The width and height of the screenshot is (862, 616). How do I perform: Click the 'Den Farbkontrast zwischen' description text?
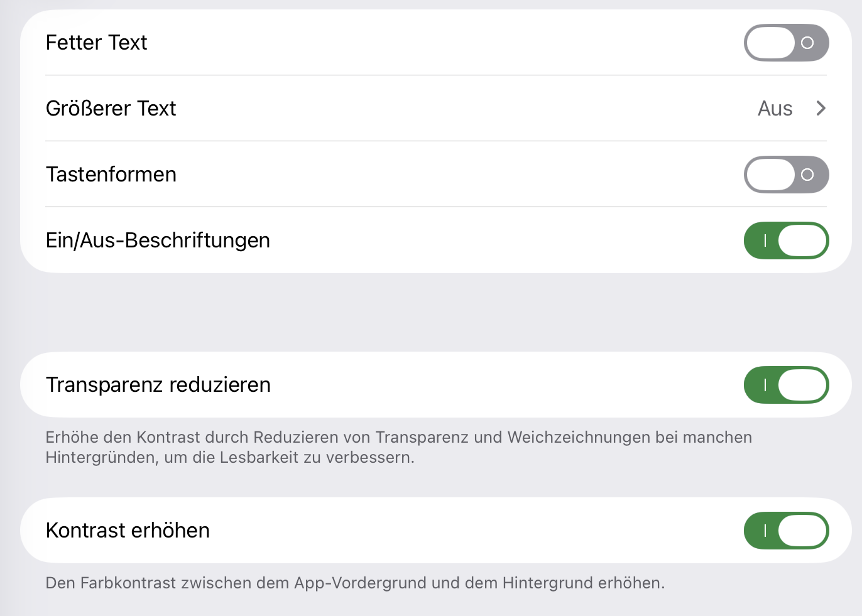(355, 583)
